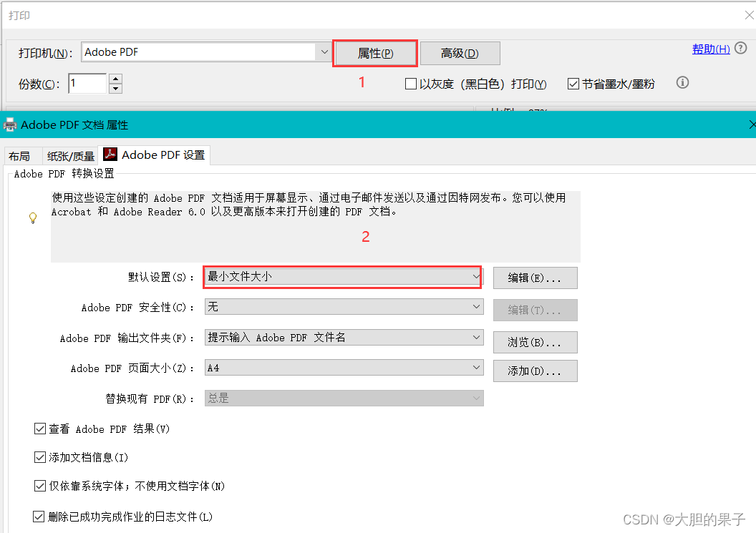Viewport: 756px width, 533px height.
Task: Click the settings description text box
Action: [315, 227]
